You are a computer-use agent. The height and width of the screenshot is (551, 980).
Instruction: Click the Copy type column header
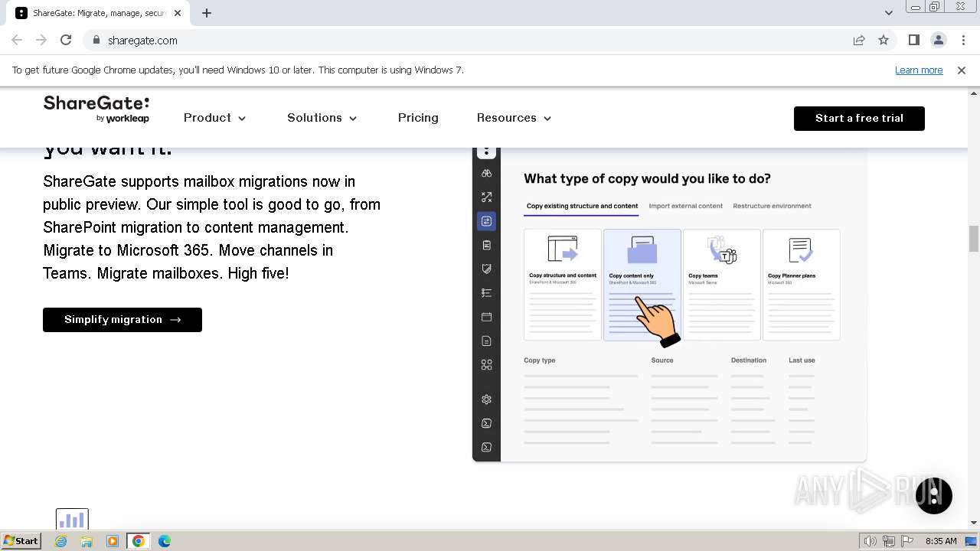click(540, 360)
